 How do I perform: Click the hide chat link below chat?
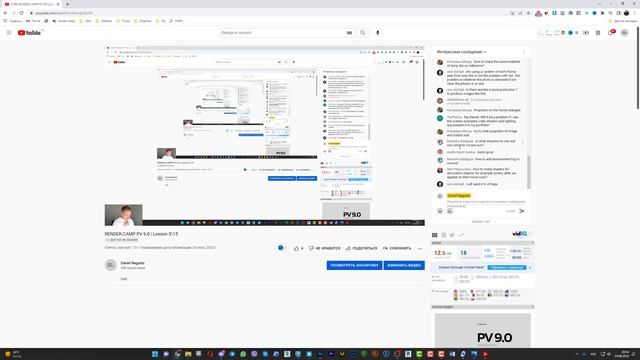pos(481,222)
